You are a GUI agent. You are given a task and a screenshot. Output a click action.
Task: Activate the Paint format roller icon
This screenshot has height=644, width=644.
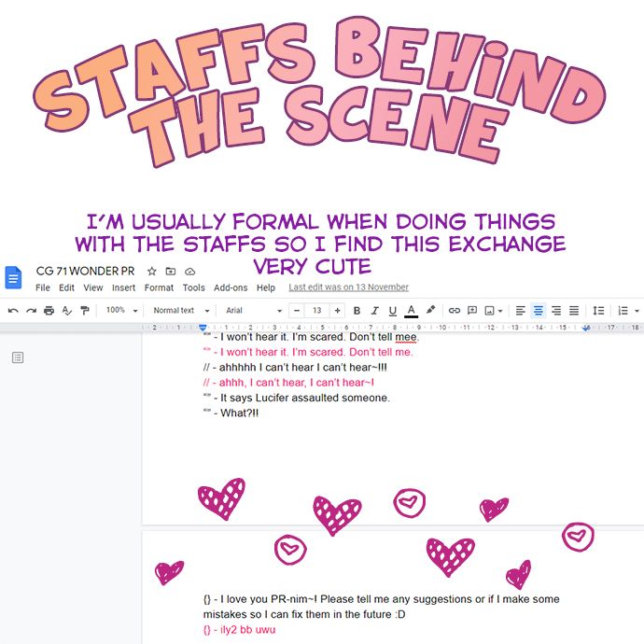84,310
